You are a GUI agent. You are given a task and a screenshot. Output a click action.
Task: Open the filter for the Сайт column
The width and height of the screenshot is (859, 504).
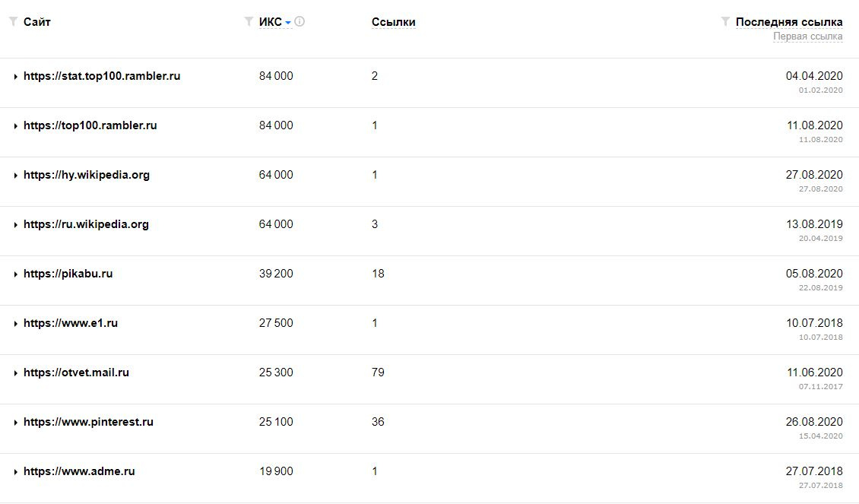13,22
